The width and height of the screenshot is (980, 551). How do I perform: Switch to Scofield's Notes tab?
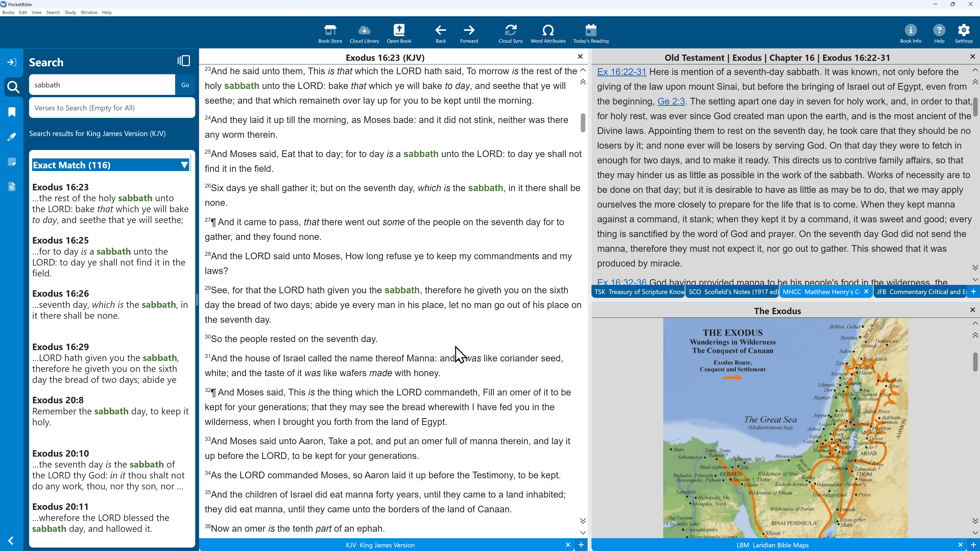click(733, 292)
